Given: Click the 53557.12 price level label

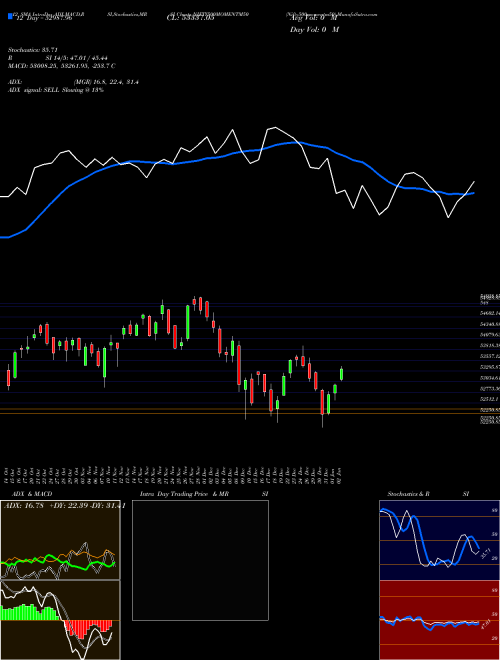Looking at the screenshot, I should point(490,356).
